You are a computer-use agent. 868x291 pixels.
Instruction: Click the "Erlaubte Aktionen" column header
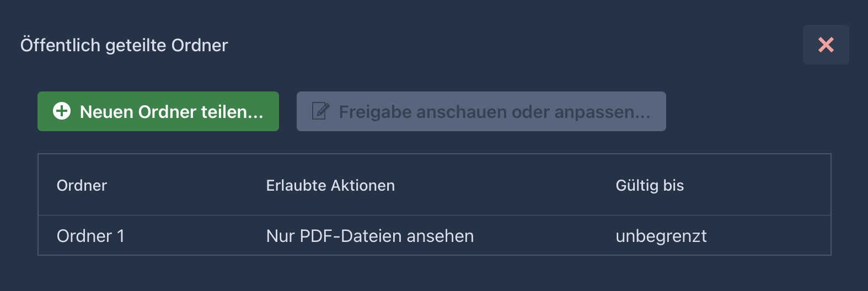pyautogui.click(x=330, y=185)
